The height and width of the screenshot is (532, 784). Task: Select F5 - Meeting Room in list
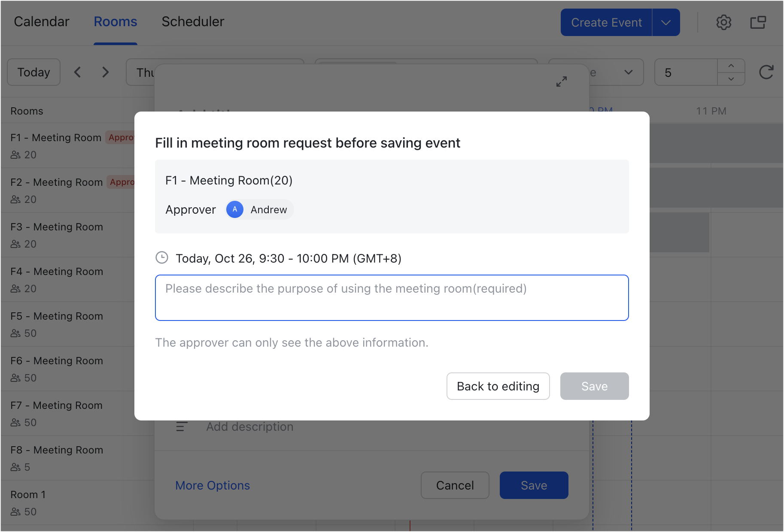(x=57, y=316)
